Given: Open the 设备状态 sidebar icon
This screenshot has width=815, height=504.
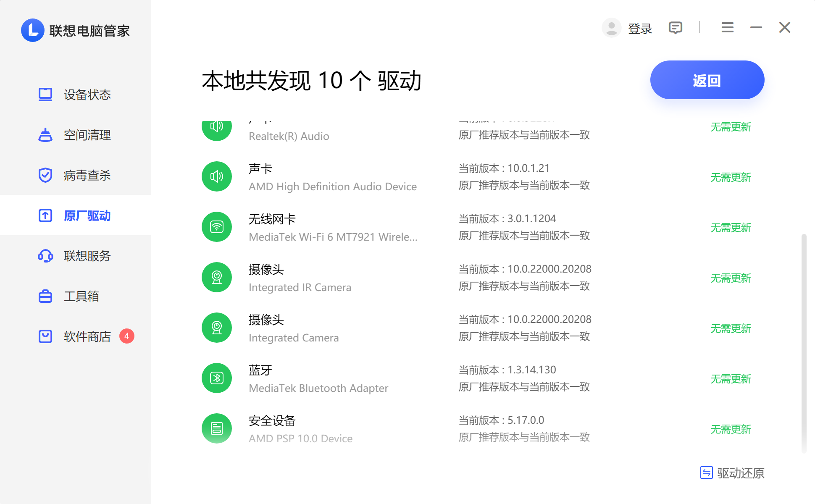Looking at the screenshot, I should 45,94.
